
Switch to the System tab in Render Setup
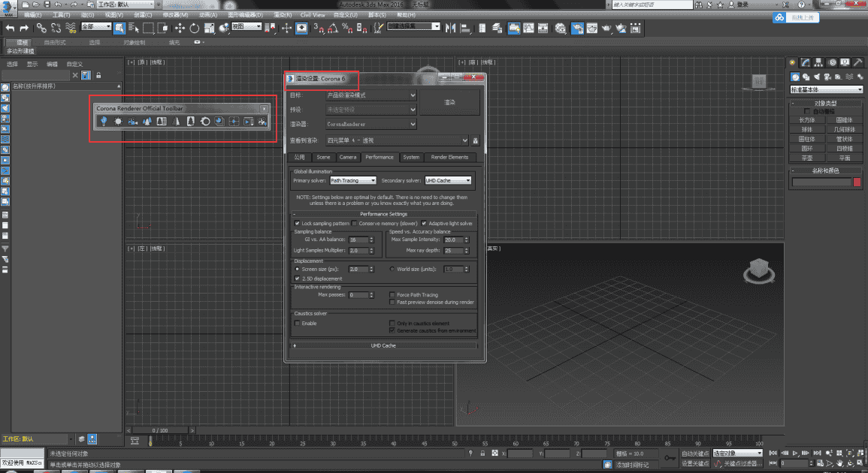[411, 158]
